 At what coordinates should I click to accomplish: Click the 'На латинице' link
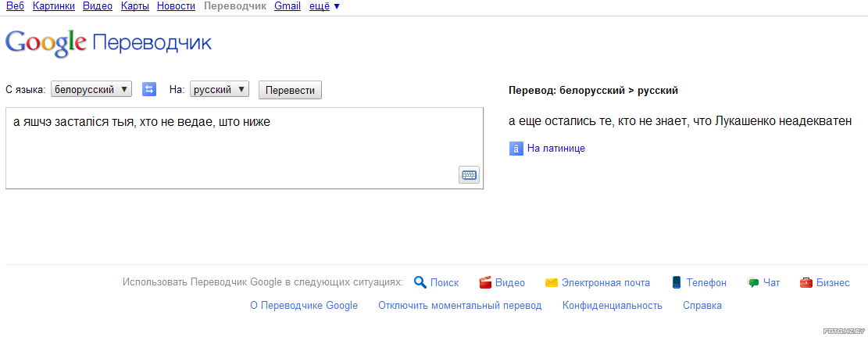click(555, 149)
